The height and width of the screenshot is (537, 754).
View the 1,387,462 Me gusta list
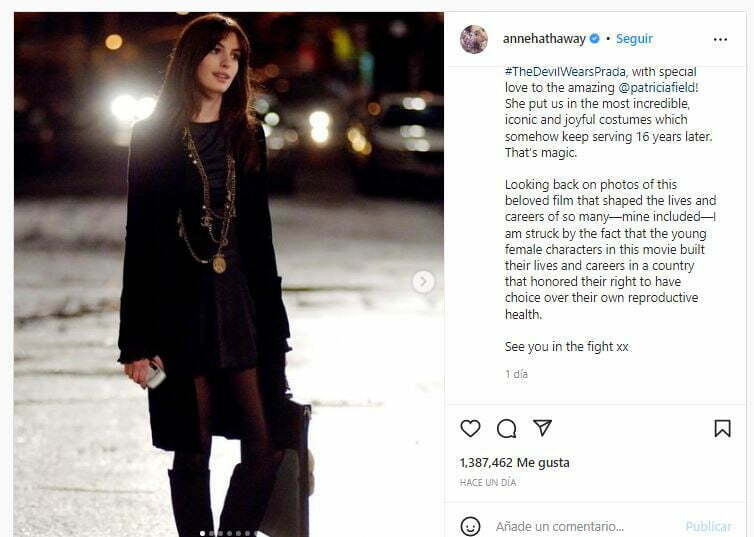515,462
